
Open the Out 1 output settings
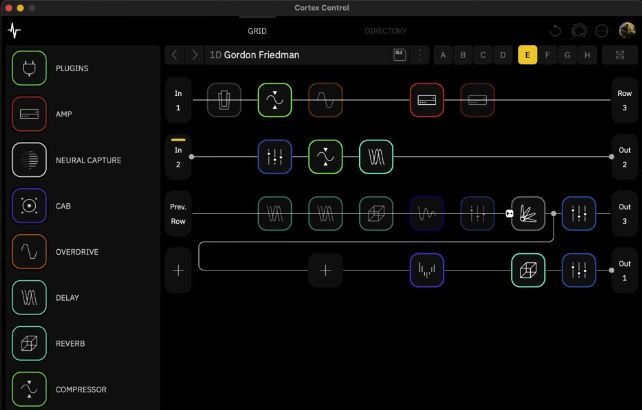[x=624, y=270]
